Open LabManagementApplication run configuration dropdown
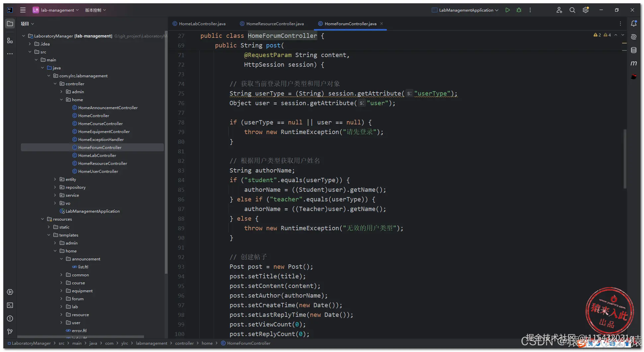 (465, 10)
